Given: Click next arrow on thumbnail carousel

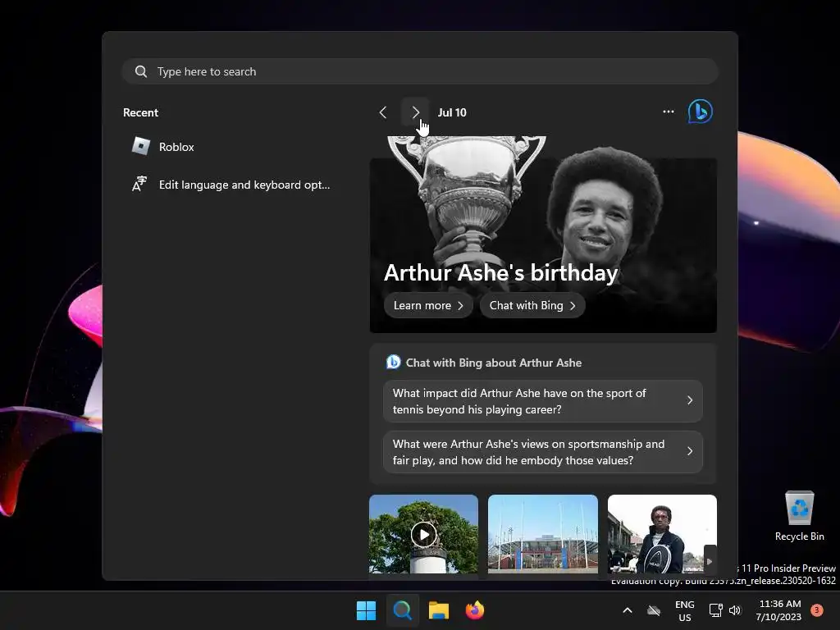Looking at the screenshot, I should click(x=710, y=561).
